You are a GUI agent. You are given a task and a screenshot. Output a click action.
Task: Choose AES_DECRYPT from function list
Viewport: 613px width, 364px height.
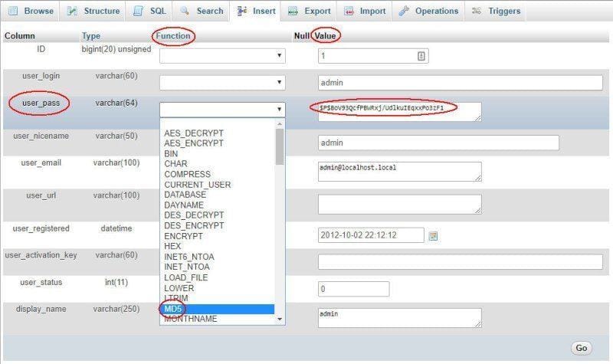tap(194, 133)
